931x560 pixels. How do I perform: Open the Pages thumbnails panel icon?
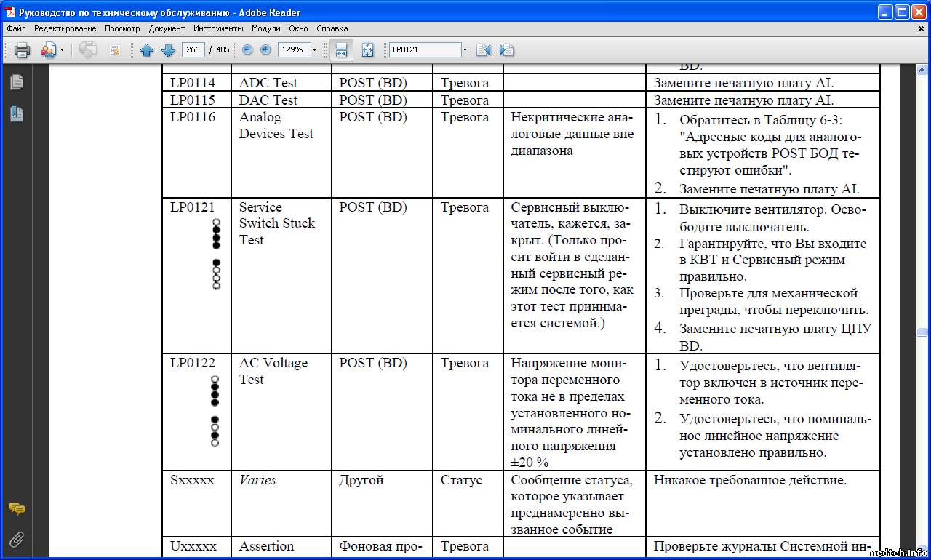tap(17, 82)
